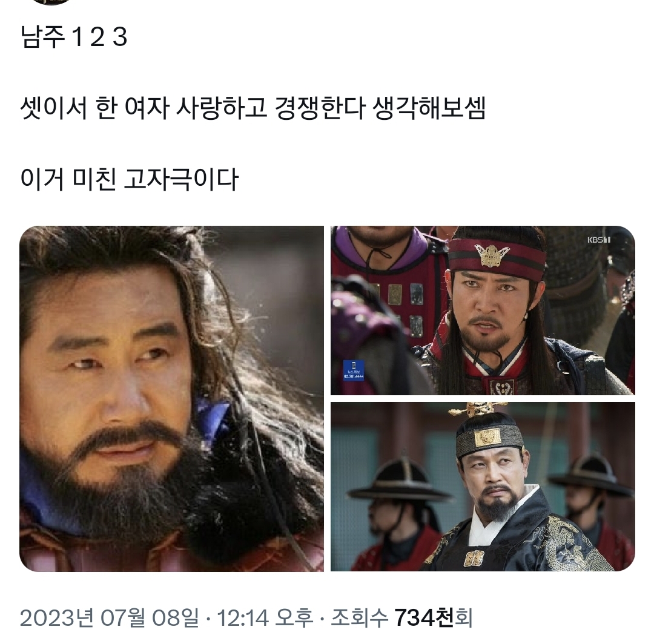Click the gold ornament atop king's hat

tap(478, 409)
